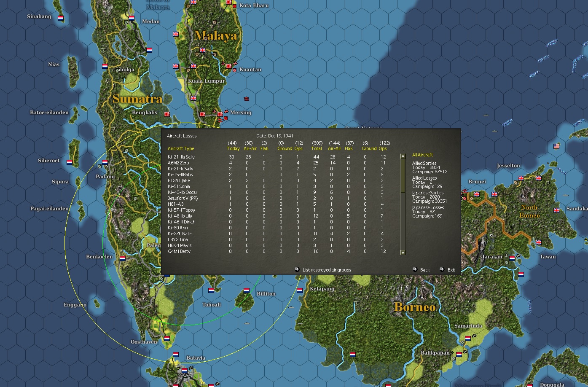Viewport: 588px width, 387px height.
Task: Toggle the All Aircraft filter
Action: 423,155
